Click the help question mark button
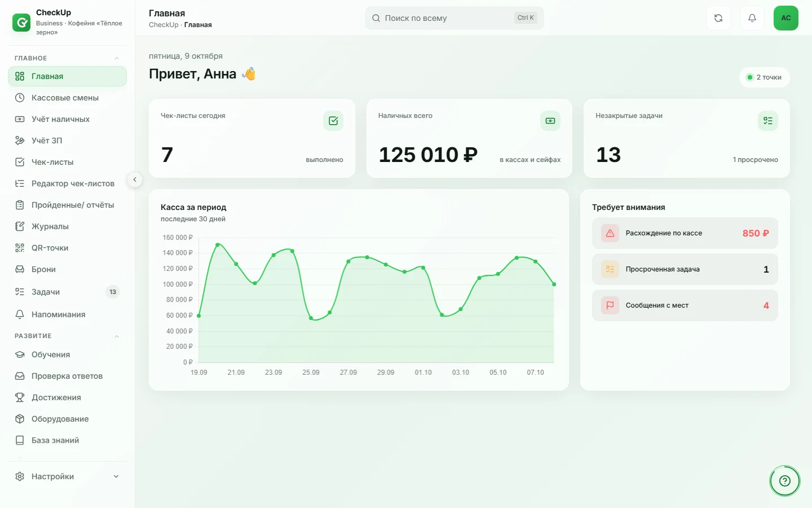The height and width of the screenshot is (508, 812). click(785, 481)
